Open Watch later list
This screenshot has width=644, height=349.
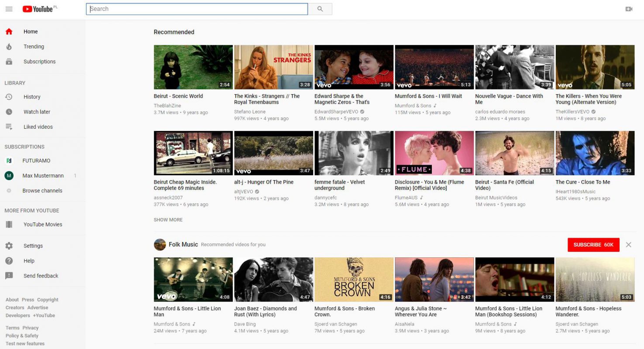(43, 112)
